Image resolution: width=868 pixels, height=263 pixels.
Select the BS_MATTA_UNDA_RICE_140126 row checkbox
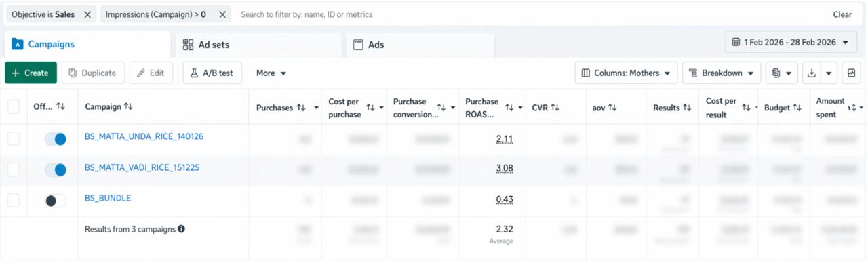coord(14,139)
